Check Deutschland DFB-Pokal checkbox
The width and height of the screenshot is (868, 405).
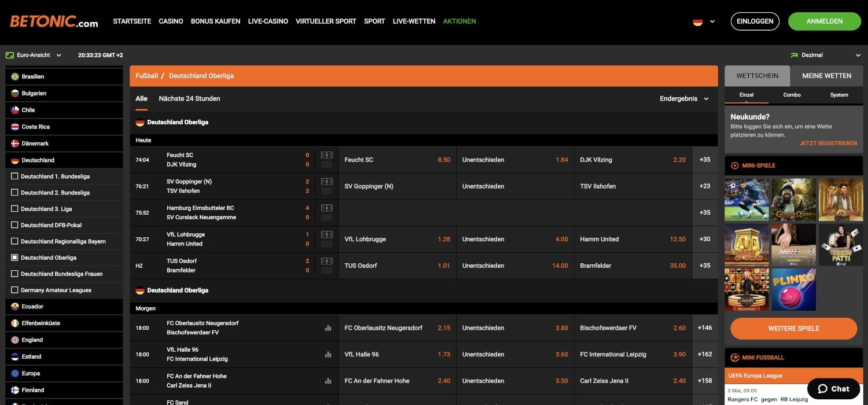tap(15, 225)
